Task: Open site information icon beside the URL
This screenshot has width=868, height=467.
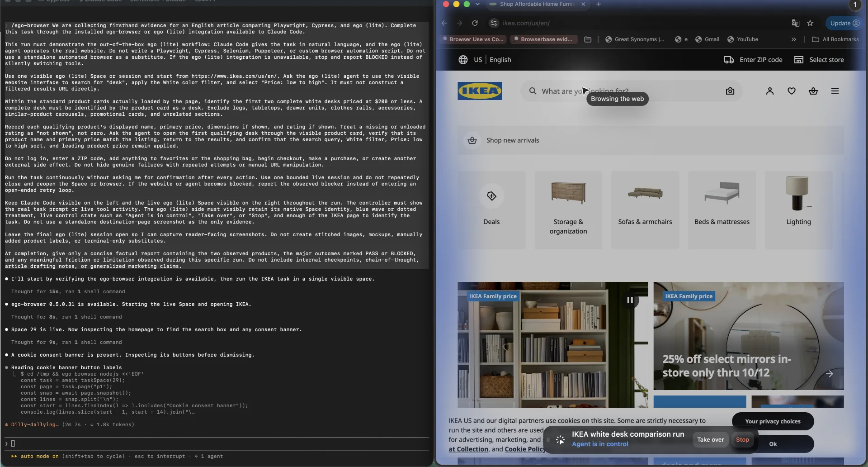Action: [x=494, y=23]
